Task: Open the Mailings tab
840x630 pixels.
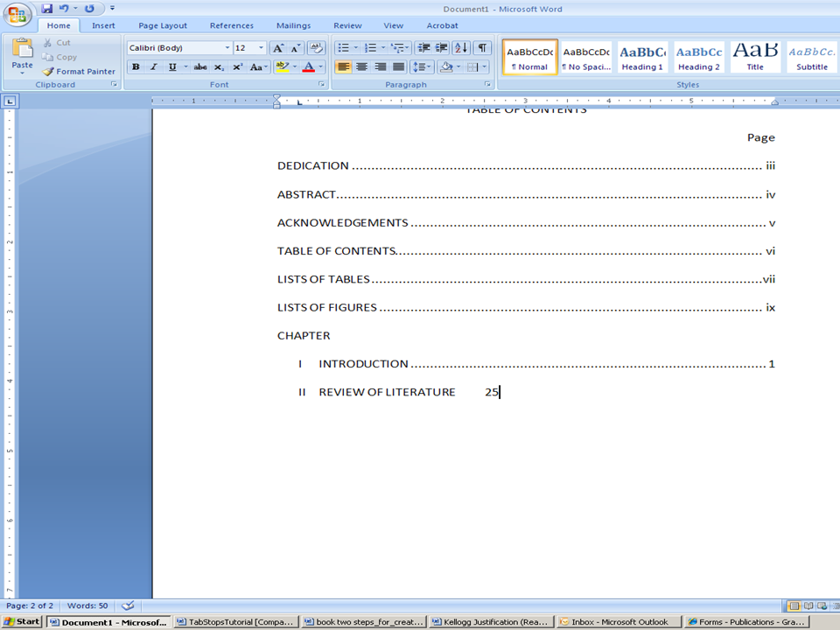Action: coord(294,25)
